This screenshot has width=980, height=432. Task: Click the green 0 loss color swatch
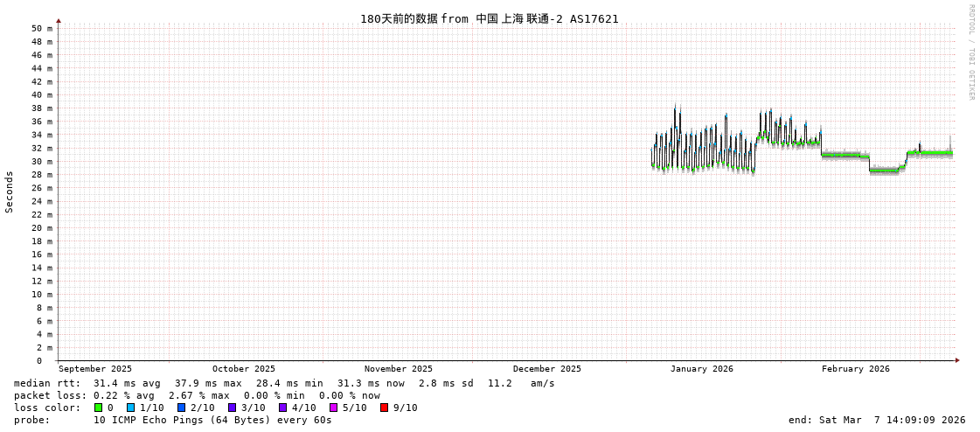pyautogui.click(x=99, y=408)
